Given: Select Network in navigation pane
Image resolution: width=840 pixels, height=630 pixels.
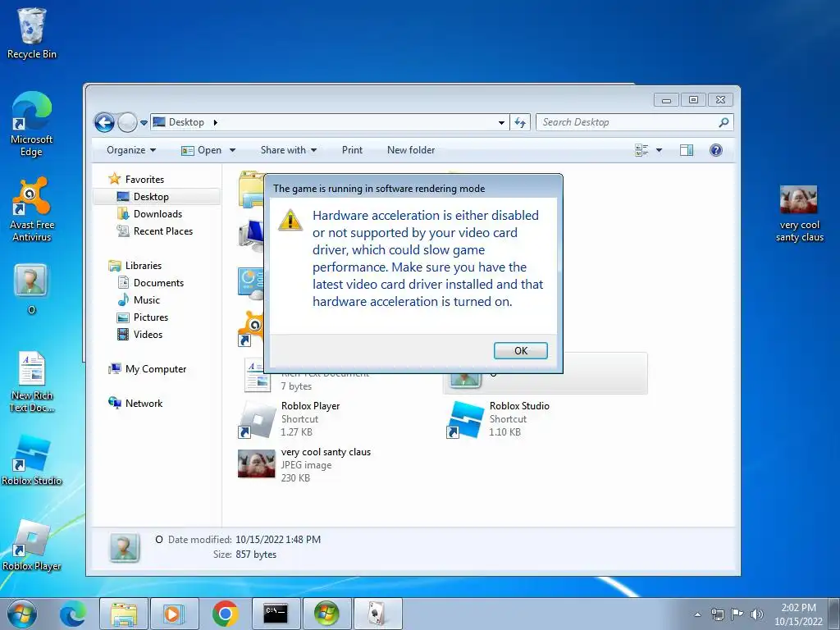Looking at the screenshot, I should coord(135,404).
